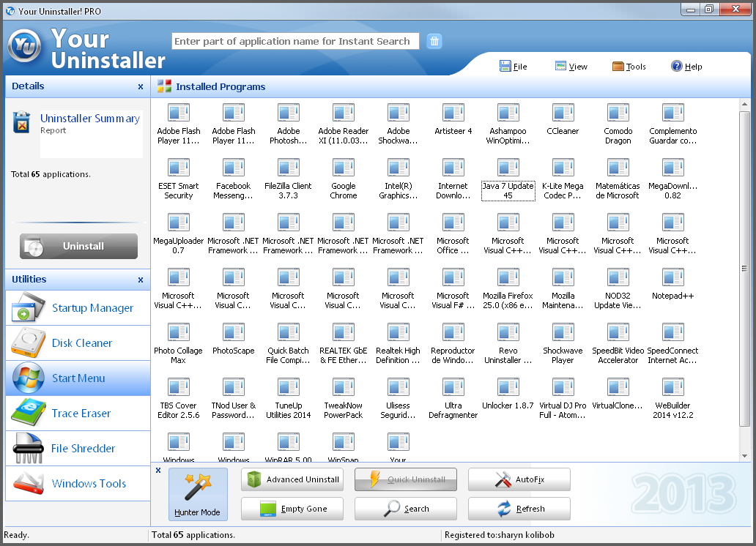The image size is (756, 546).
Task: Select ESET Smart Security icon
Action: tap(179, 168)
